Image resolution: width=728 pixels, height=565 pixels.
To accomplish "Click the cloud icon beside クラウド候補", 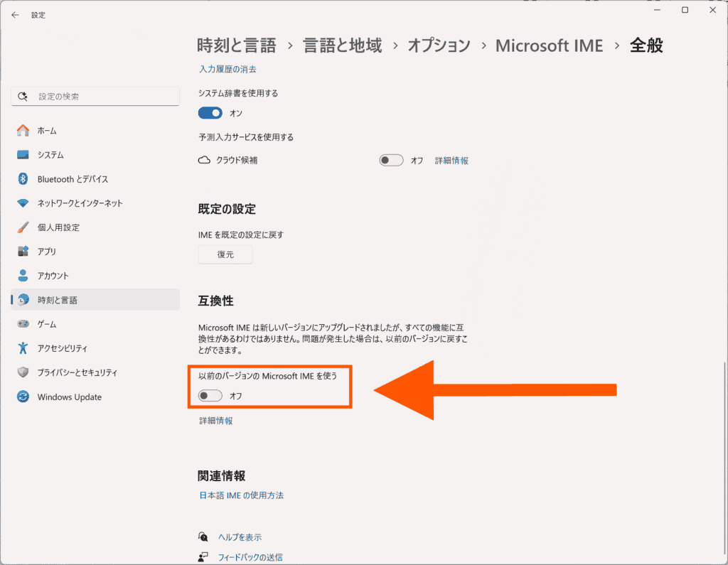I will coord(204,160).
